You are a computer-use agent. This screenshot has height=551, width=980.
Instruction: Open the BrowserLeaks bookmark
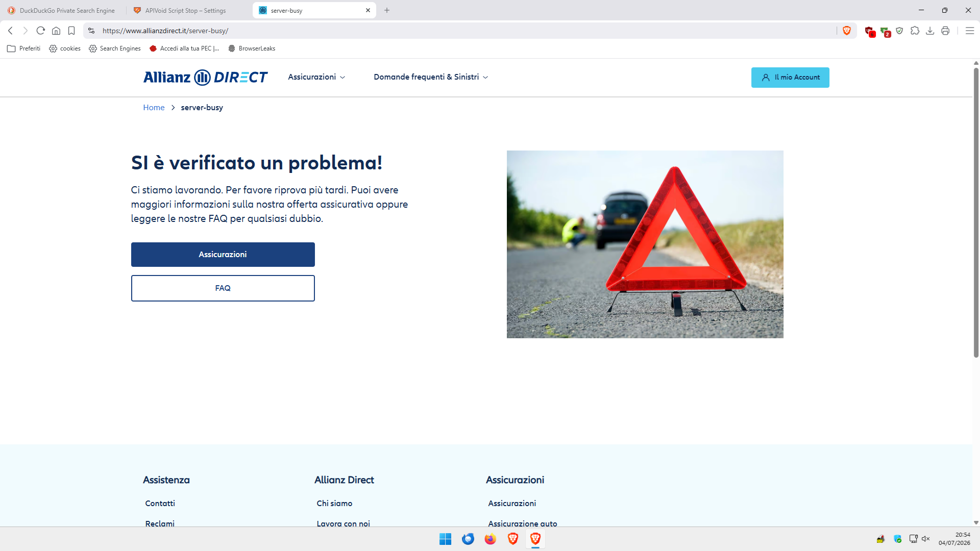pyautogui.click(x=252, y=48)
